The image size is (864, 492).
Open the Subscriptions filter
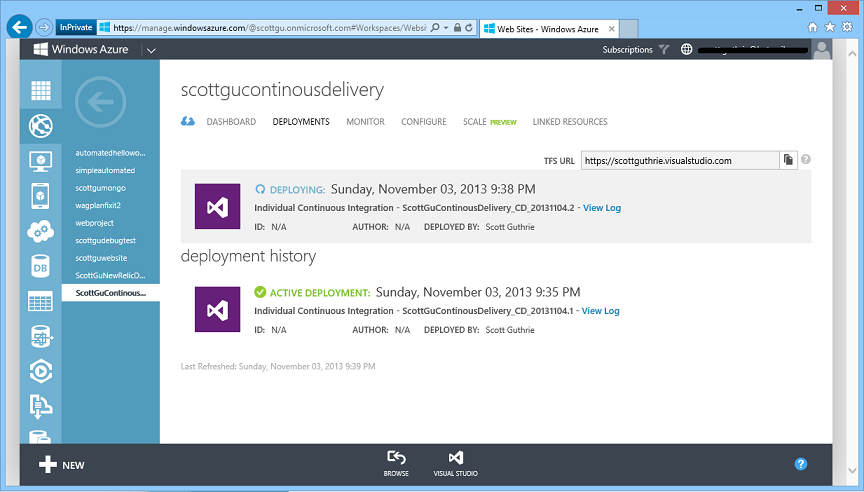coord(635,50)
